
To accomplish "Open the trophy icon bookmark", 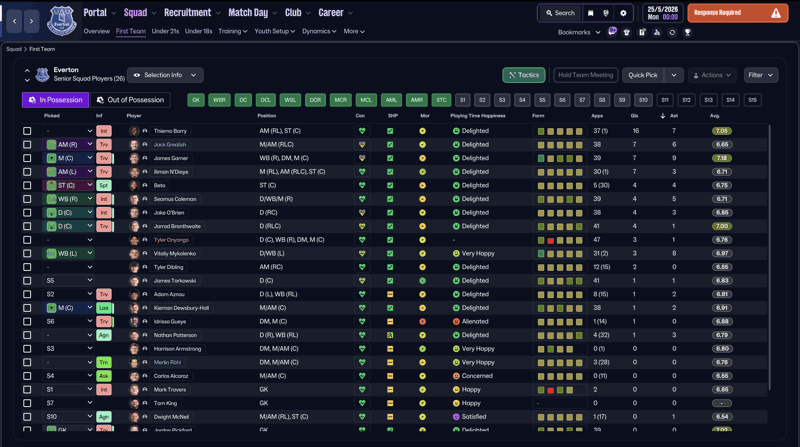I will pyautogui.click(x=687, y=32).
